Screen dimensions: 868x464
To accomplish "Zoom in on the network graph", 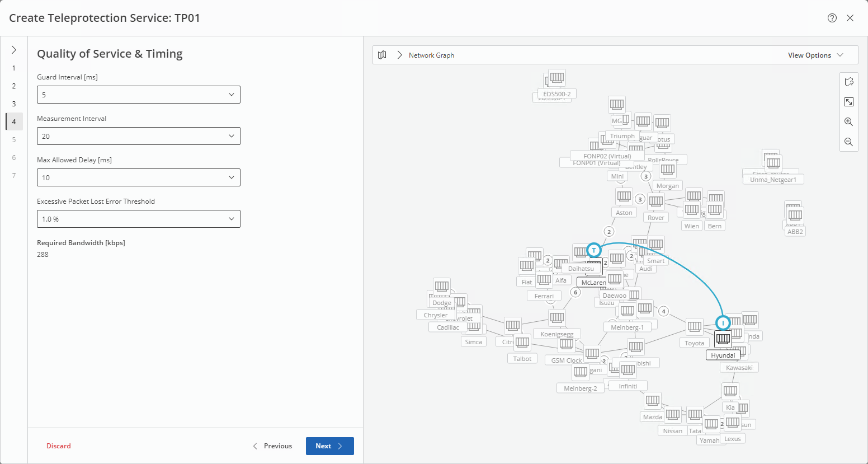I will click(x=848, y=122).
